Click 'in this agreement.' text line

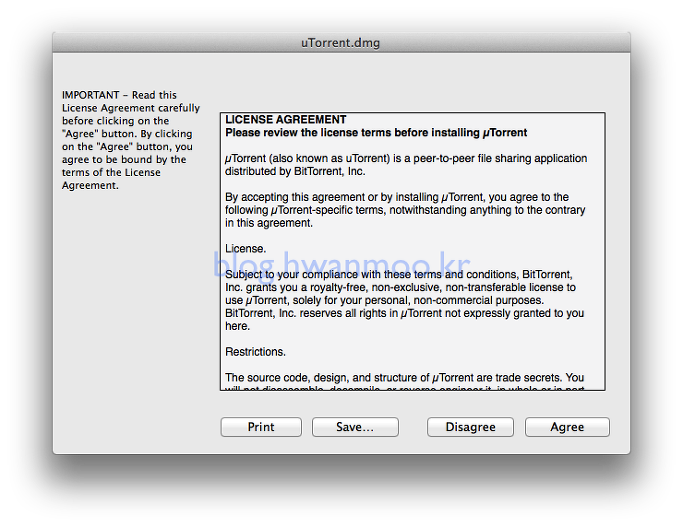269,223
